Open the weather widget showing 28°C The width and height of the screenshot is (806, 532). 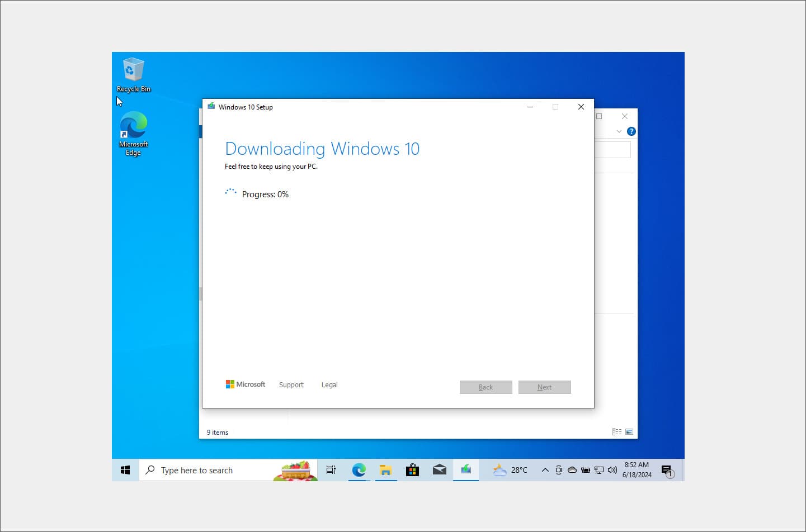pos(510,470)
